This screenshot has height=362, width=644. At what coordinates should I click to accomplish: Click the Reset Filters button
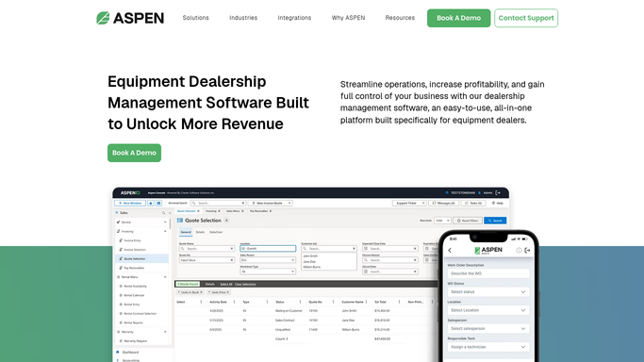pyautogui.click(x=468, y=221)
